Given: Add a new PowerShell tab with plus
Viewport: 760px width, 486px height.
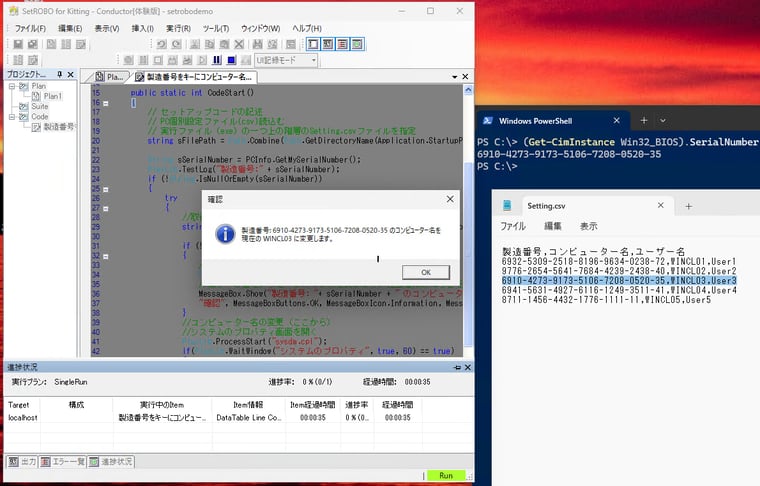Looking at the screenshot, I should tap(644, 120).
